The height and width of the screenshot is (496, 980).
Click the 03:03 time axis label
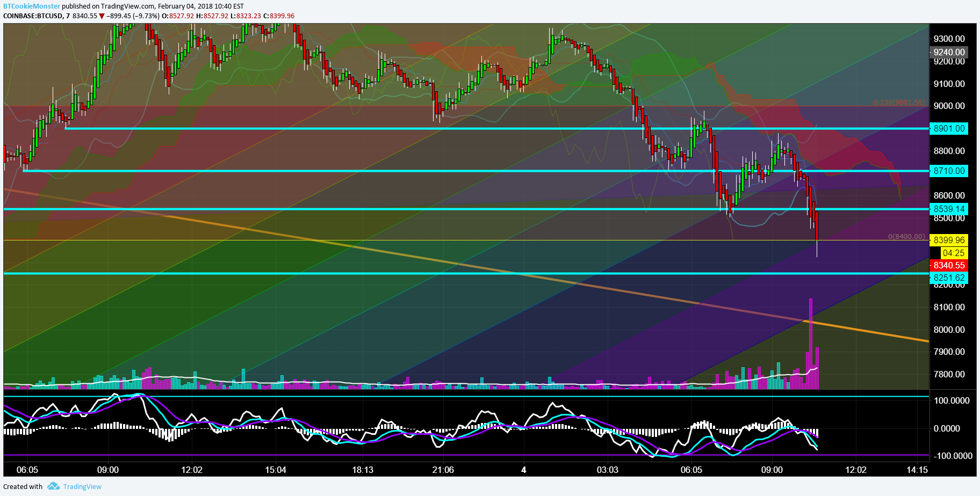[608, 470]
